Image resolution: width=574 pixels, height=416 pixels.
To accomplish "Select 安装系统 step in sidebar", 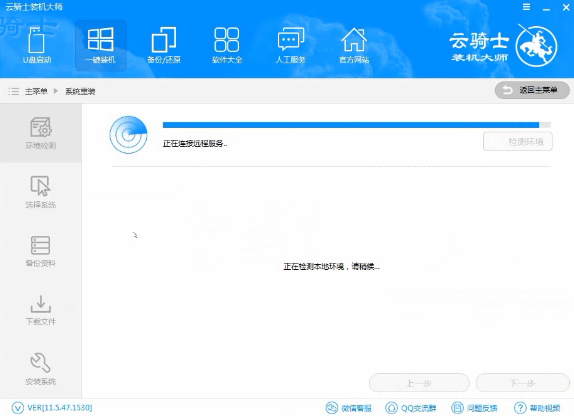I will pyautogui.click(x=41, y=368).
